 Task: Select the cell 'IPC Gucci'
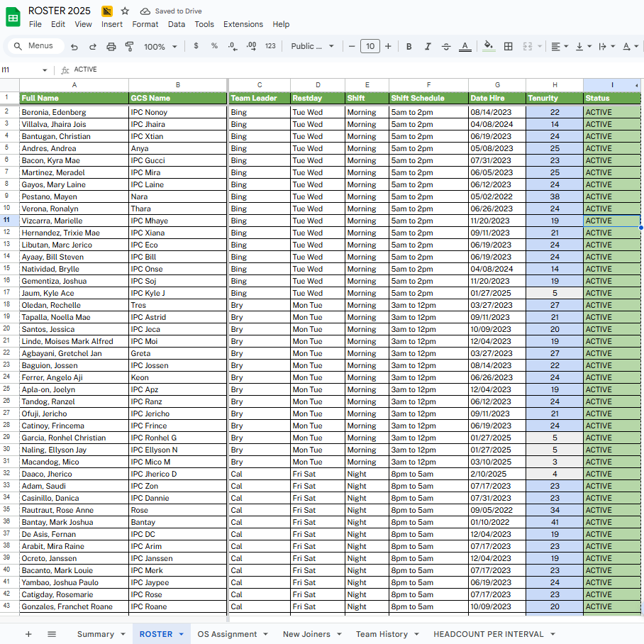point(178,160)
